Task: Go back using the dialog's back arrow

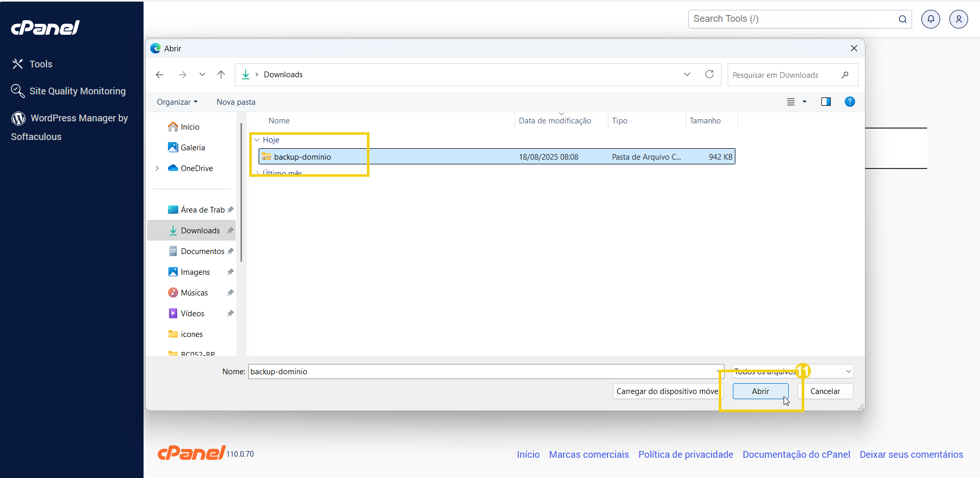Action: click(x=160, y=75)
